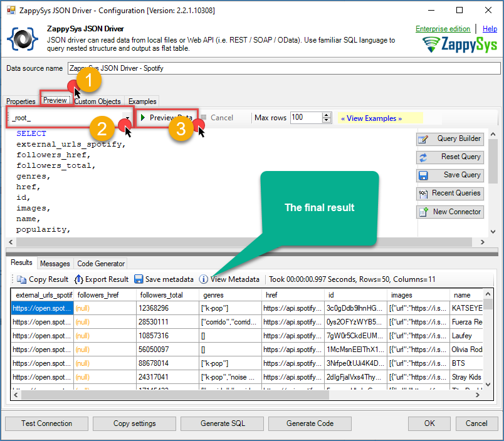Open the Enterprise edition link
Viewport: 504px width, 441px height.
[443, 29]
